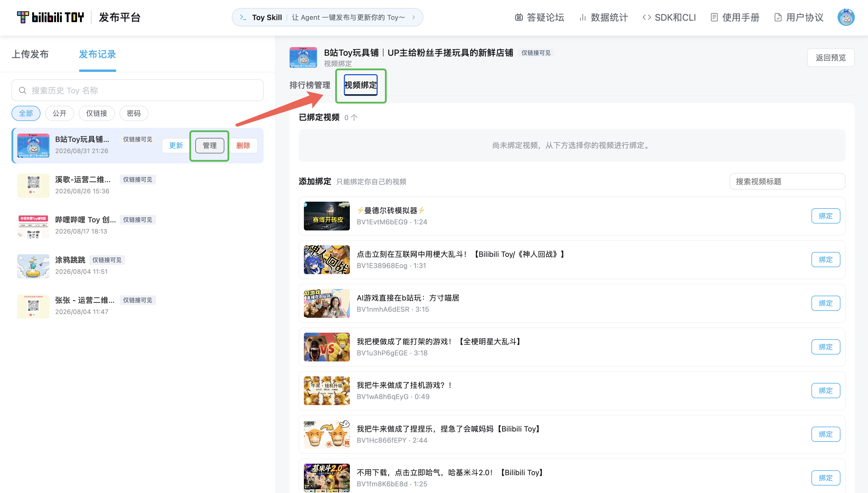
Task: Click 删除 for B站Toy玩具铺
Action: [x=243, y=146]
